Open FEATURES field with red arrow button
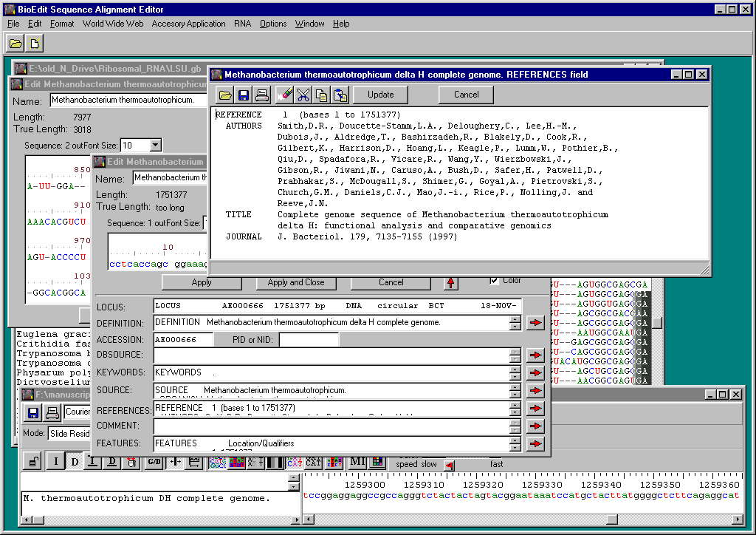 click(x=535, y=444)
